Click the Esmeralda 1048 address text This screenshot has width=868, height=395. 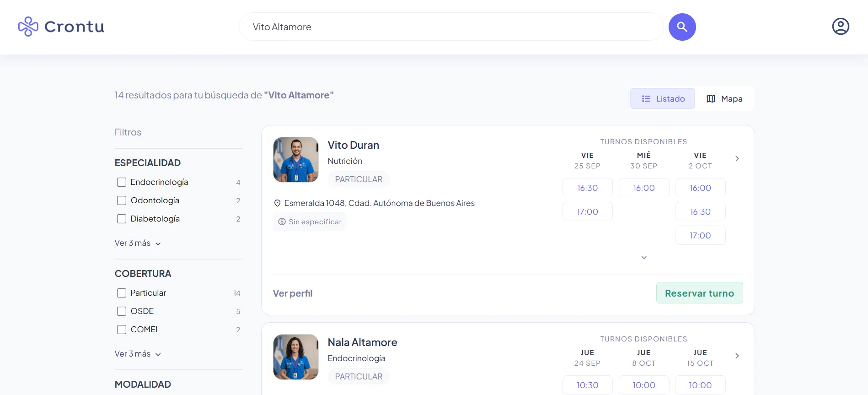pos(380,203)
